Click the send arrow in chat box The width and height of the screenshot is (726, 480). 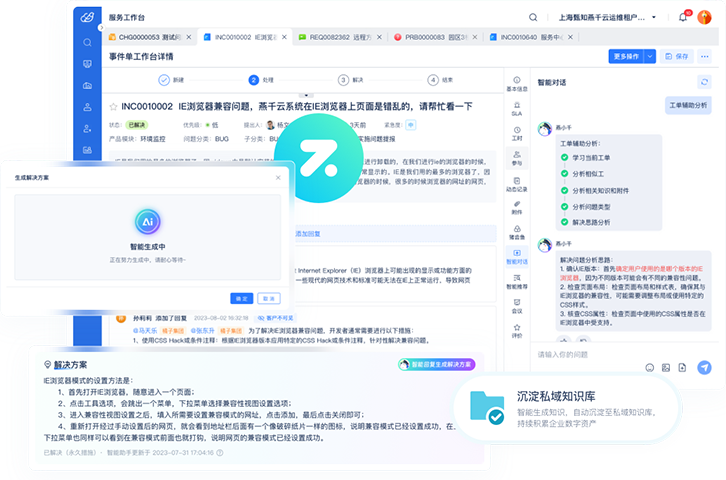(x=705, y=368)
